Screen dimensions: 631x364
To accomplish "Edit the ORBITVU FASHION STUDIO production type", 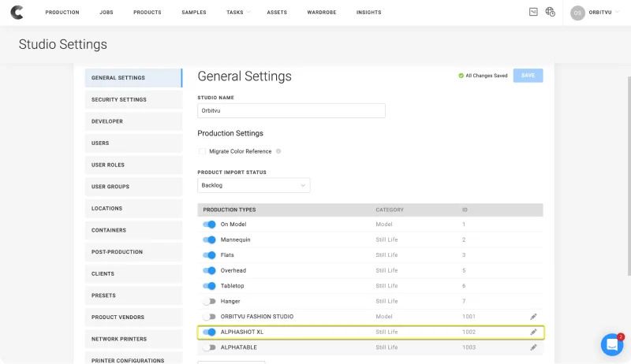I will pyautogui.click(x=533, y=317).
